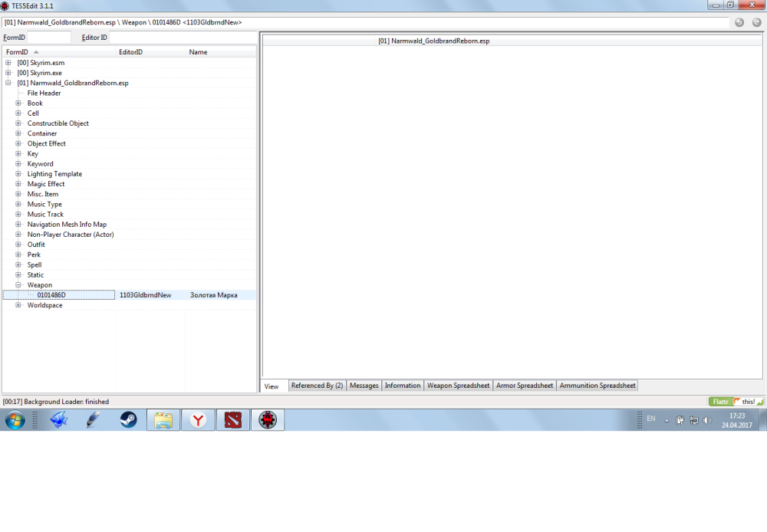Open the Referenced By (2) tab
The image size is (767, 532).
click(x=317, y=386)
